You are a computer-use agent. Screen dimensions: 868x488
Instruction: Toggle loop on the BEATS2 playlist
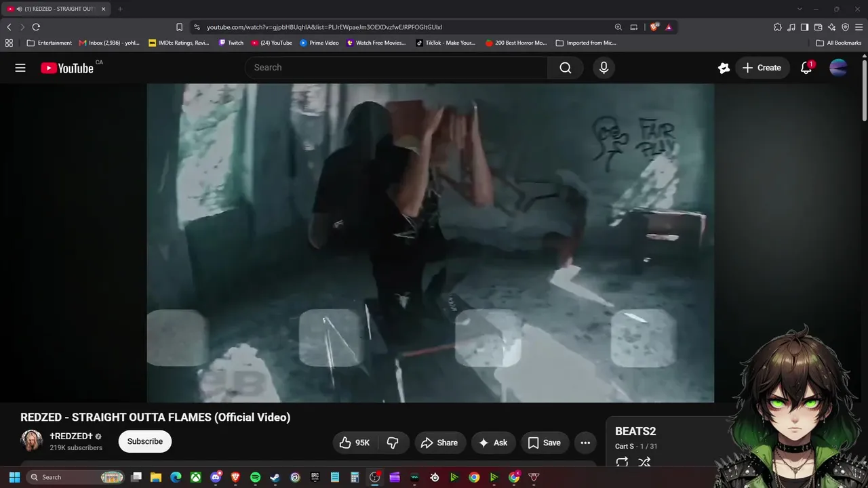(622, 462)
